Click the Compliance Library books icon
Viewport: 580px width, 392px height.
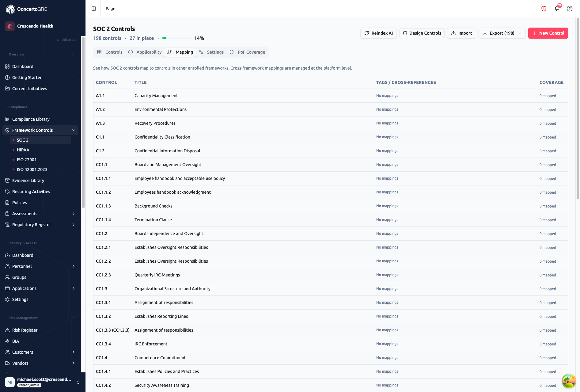7,119
